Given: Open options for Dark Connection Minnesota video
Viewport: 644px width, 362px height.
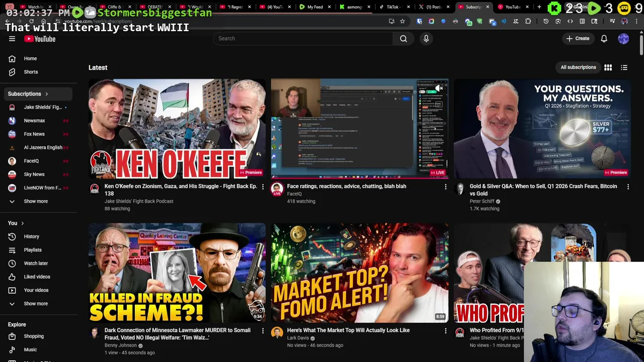Looking at the screenshot, I should click(263, 331).
